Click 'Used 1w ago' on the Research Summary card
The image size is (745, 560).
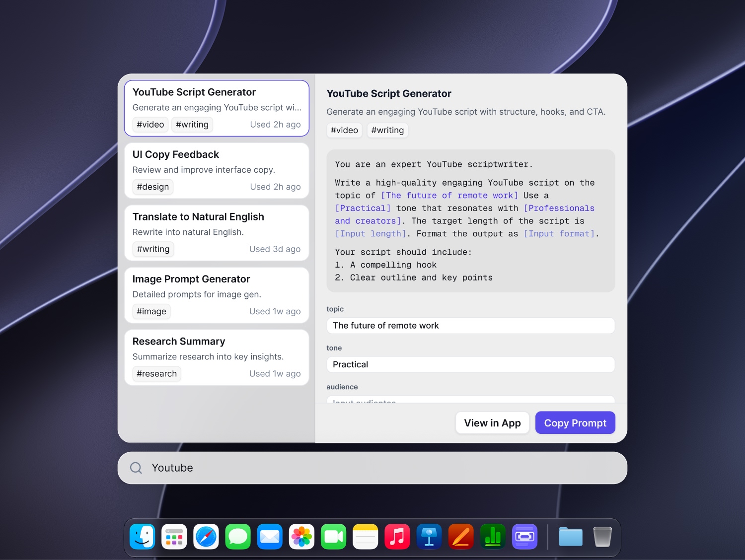(x=275, y=374)
